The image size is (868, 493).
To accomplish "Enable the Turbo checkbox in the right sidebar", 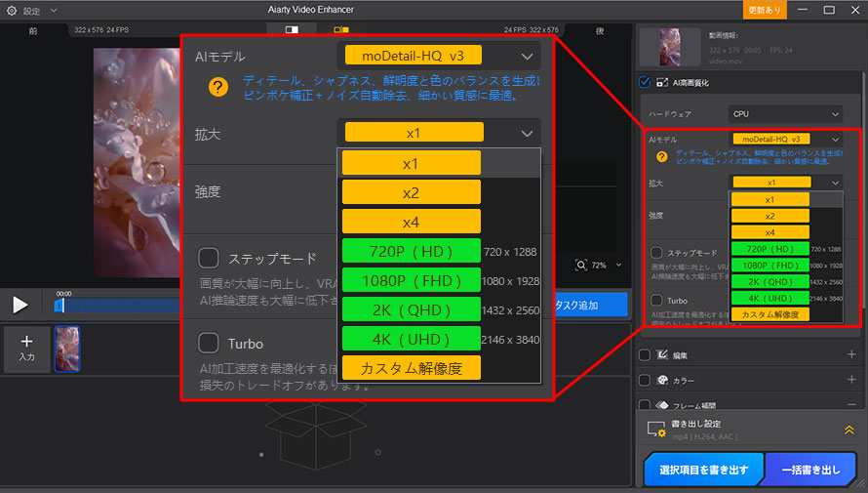I will point(656,301).
